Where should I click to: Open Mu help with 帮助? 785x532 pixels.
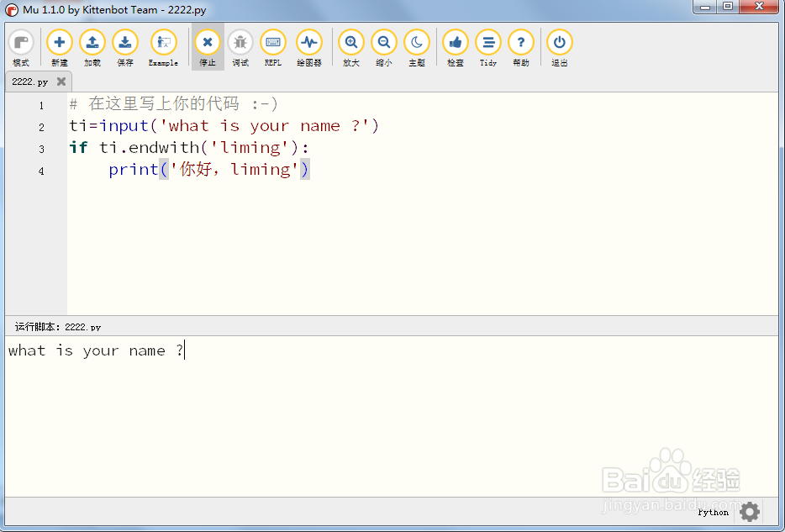521,42
